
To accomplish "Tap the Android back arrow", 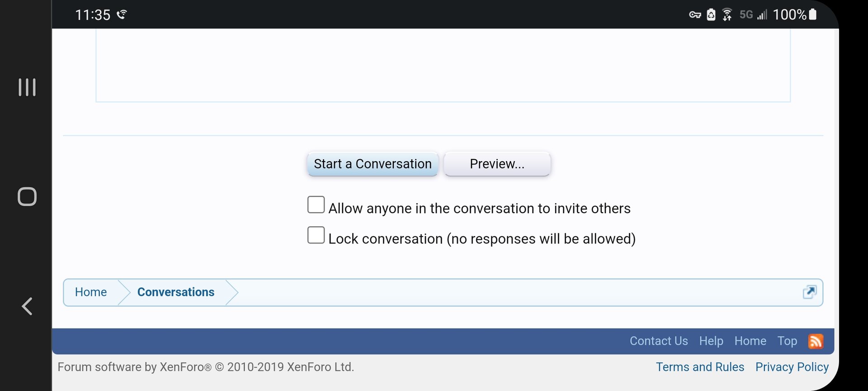I will 27,306.
